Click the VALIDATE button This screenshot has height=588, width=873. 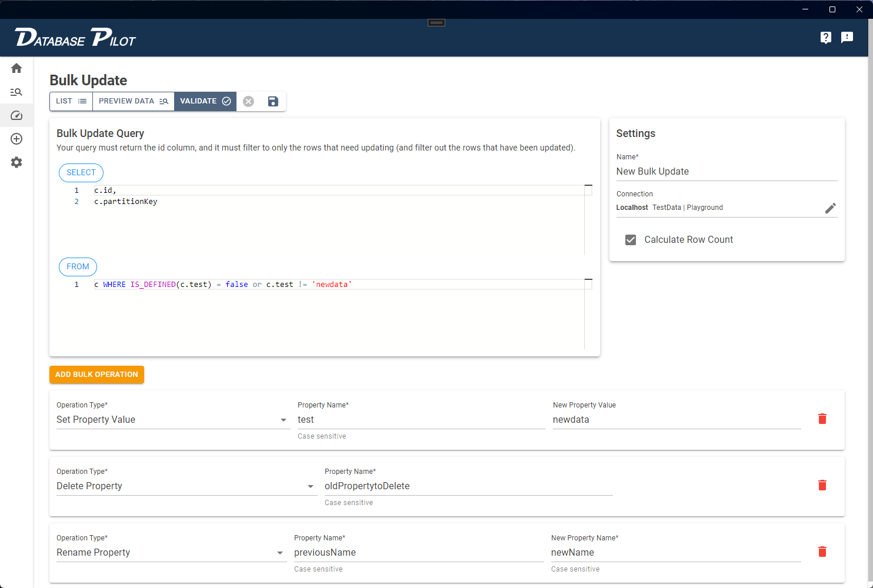click(x=205, y=101)
